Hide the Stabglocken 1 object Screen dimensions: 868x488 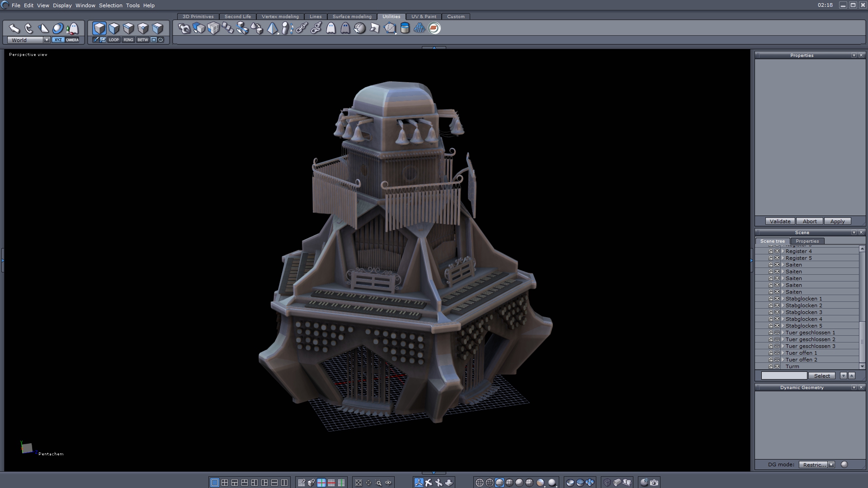coord(777,299)
